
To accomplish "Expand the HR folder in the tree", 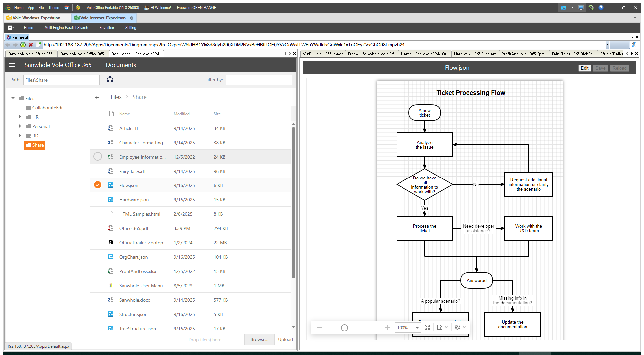I will point(20,117).
